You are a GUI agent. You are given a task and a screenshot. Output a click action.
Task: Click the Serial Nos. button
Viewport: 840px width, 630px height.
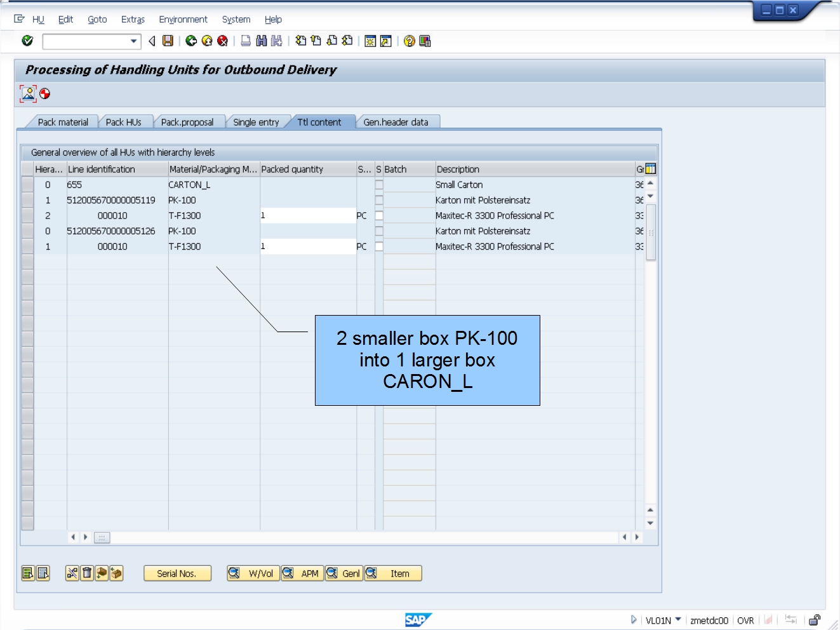[x=177, y=573]
